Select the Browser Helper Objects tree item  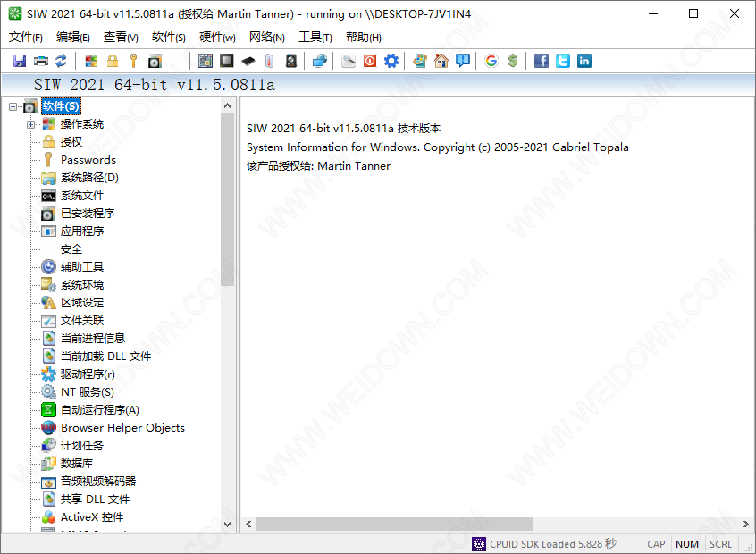point(122,428)
